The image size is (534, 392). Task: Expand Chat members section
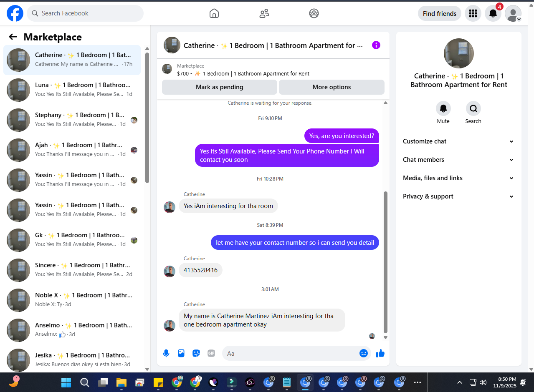click(459, 160)
